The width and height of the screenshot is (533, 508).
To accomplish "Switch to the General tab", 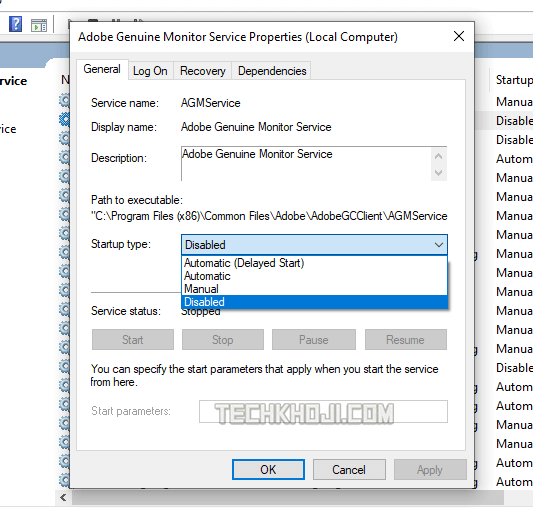I will [x=102, y=69].
